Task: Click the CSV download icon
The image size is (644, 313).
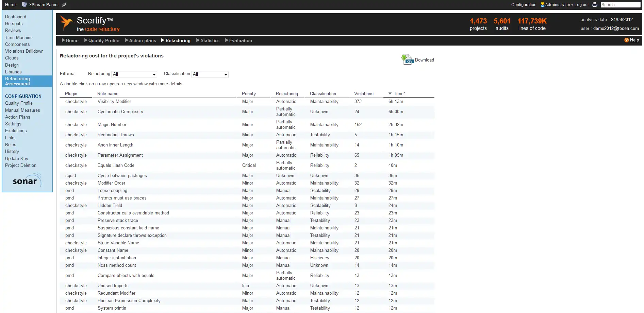Action: [x=407, y=60]
